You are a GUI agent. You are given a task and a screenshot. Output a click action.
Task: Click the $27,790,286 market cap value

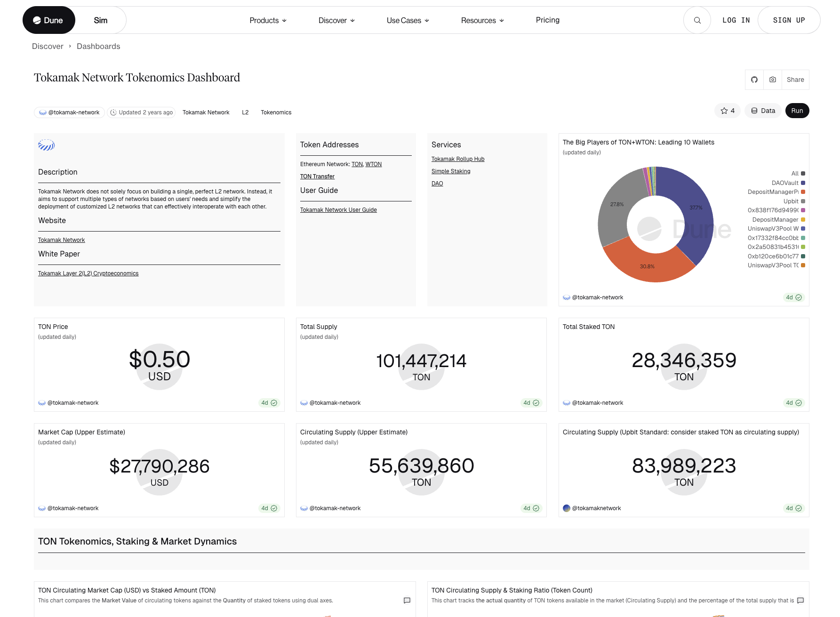click(x=160, y=466)
